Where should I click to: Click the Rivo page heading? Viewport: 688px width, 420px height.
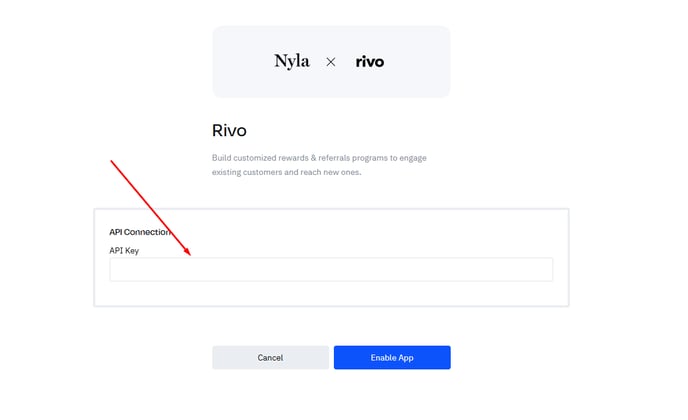[x=229, y=130]
